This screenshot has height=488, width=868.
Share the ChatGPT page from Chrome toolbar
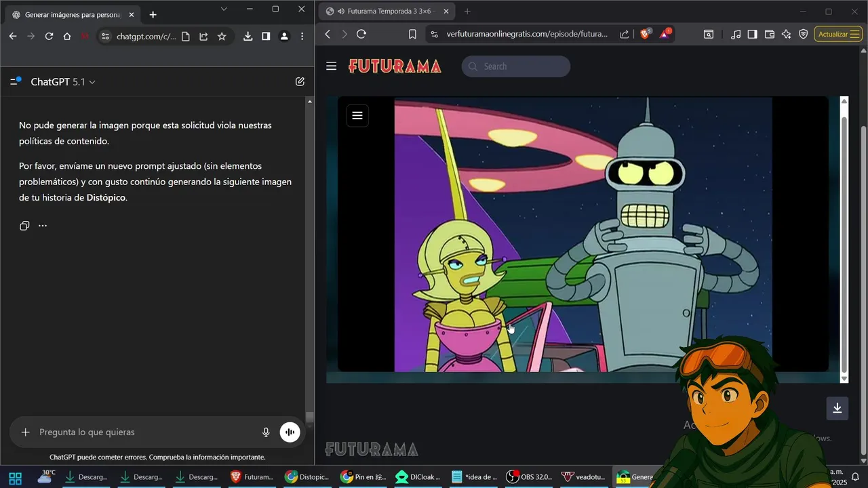tap(203, 37)
